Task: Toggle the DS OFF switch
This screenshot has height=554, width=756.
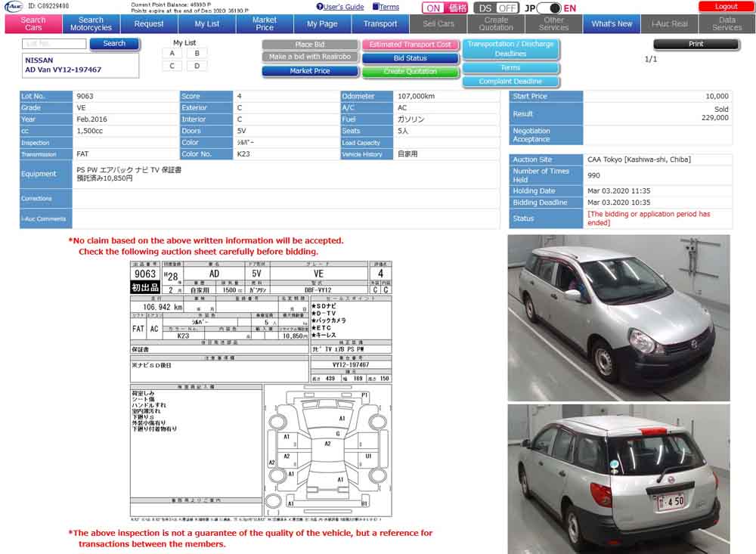Action: pos(496,8)
